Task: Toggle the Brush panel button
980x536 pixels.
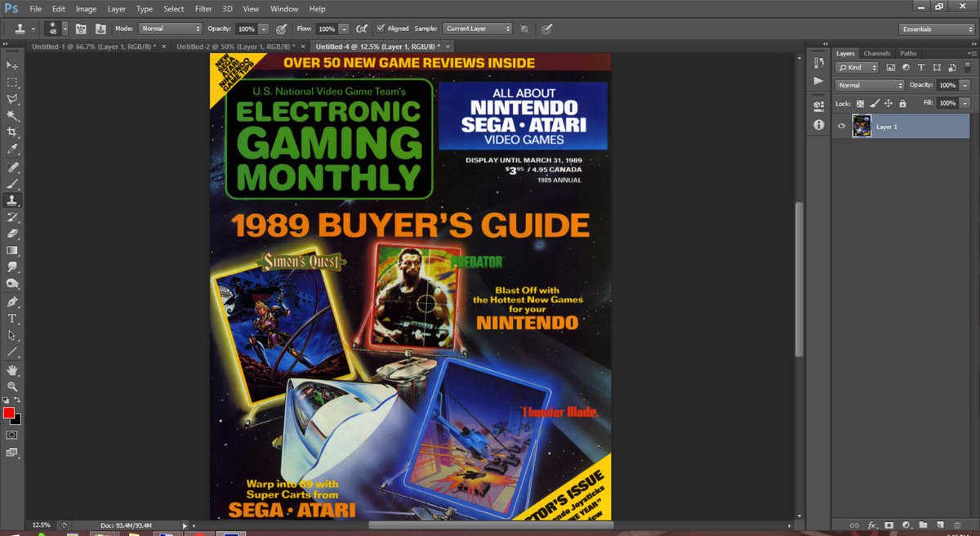Action: (x=81, y=29)
